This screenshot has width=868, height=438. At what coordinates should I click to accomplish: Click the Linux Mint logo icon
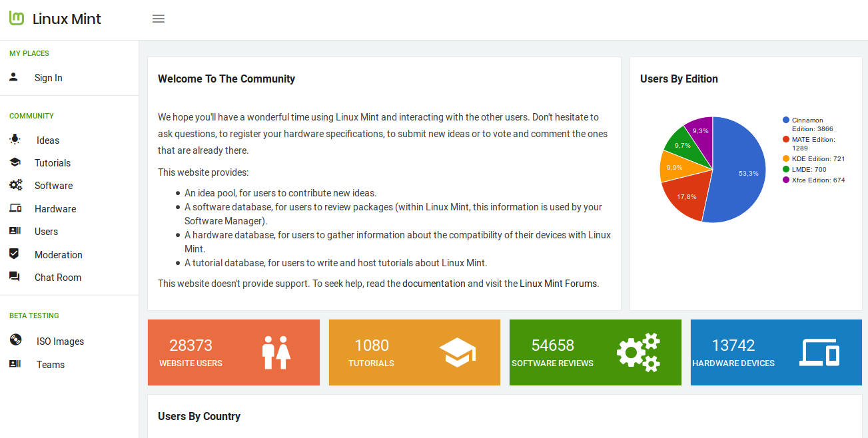[x=17, y=19]
